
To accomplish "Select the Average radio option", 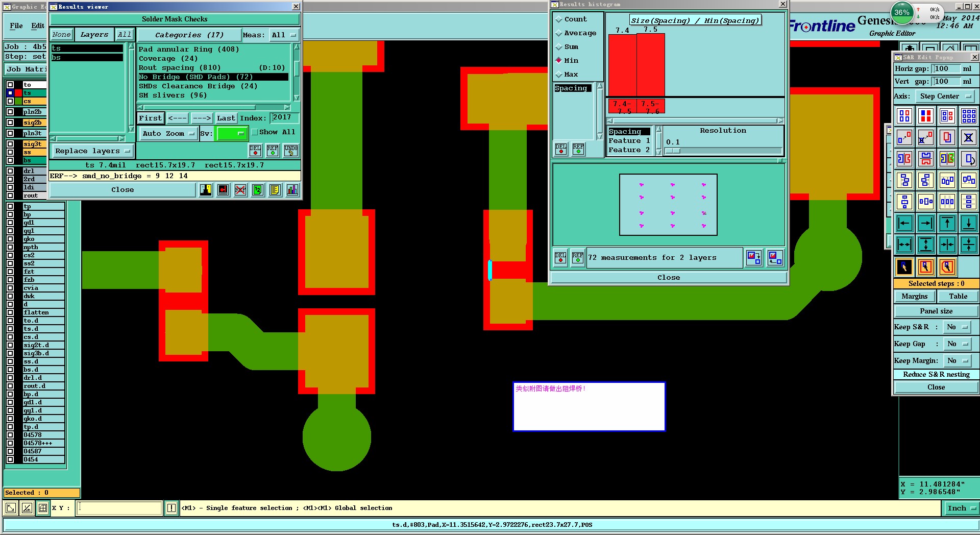I will point(559,33).
